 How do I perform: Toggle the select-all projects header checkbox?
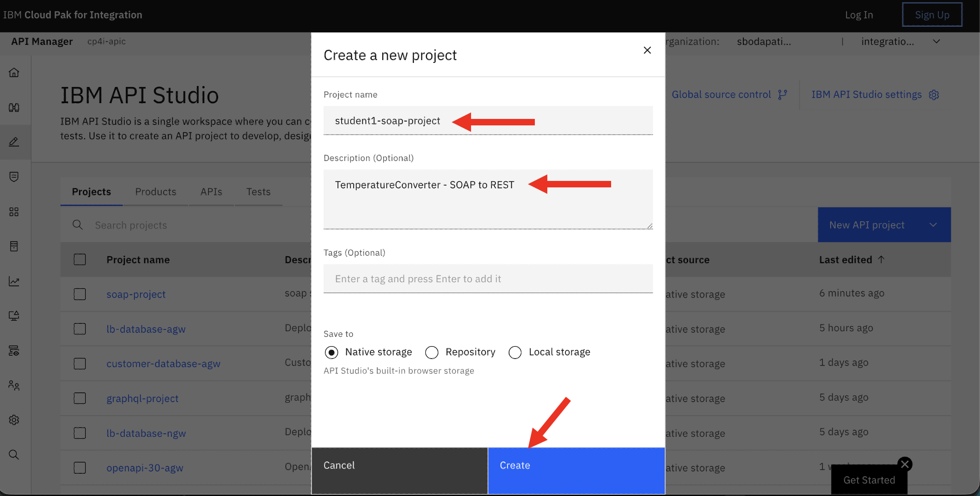tap(80, 260)
